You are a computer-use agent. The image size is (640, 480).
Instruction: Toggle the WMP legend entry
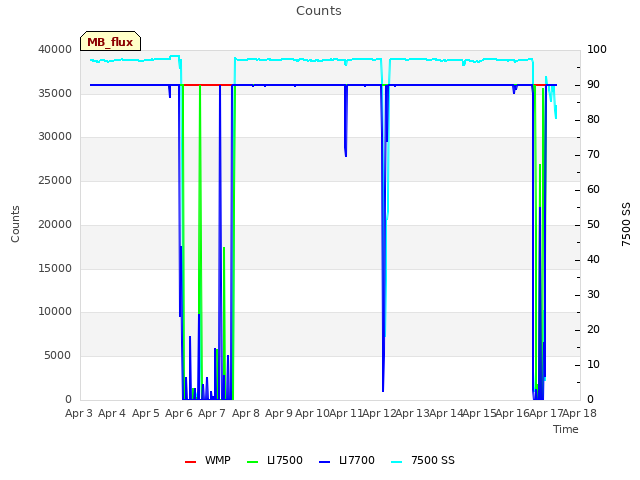[x=208, y=460]
